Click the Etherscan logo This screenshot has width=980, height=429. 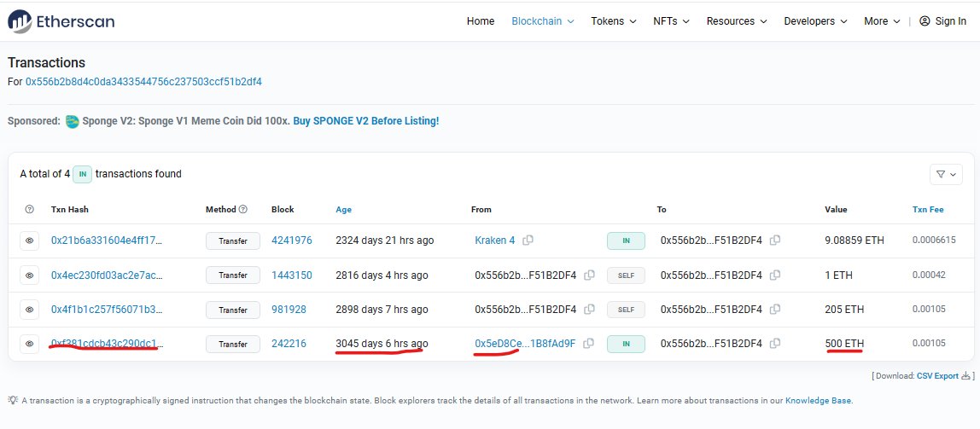click(x=61, y=21)
